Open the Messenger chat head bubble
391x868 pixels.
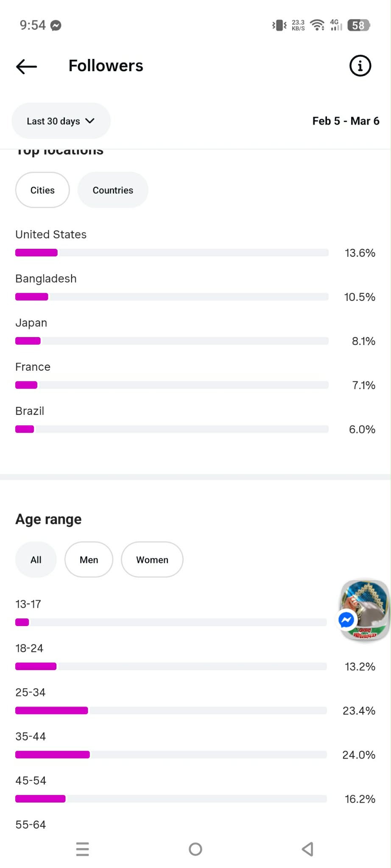tap(364, 610)
